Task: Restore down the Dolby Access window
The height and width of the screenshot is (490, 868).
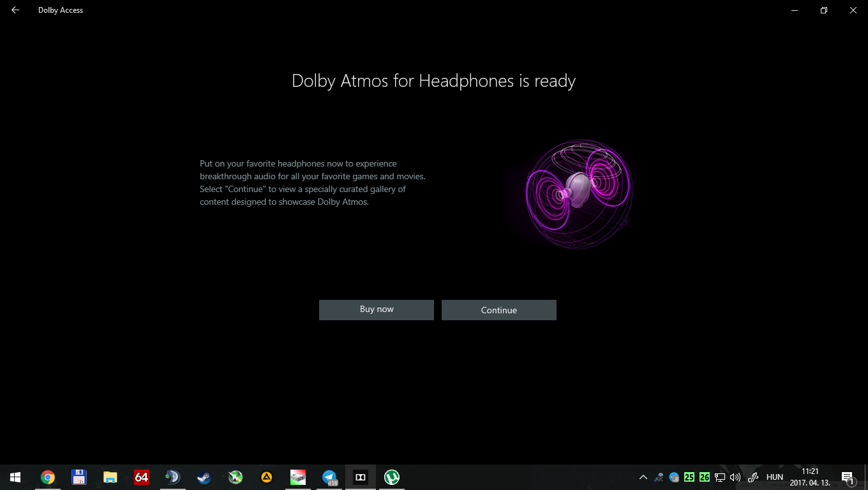Action: [824, 10]
